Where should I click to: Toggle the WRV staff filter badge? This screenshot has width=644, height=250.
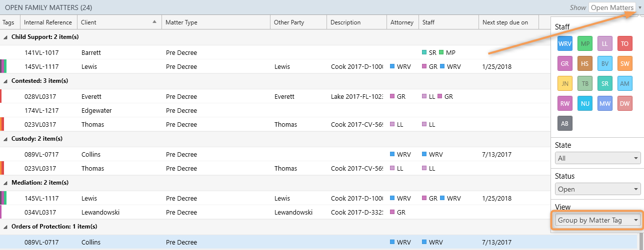point(565,44)
